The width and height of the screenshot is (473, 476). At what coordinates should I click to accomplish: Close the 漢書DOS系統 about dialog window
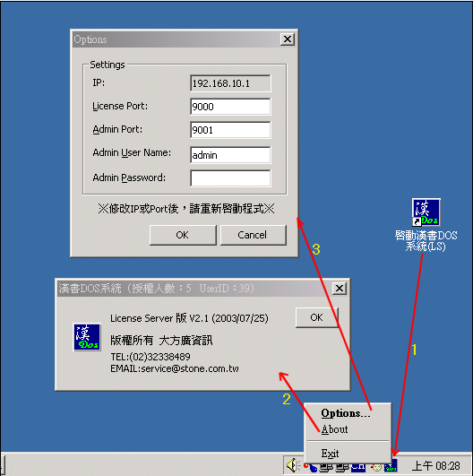[x=340, y=289]
